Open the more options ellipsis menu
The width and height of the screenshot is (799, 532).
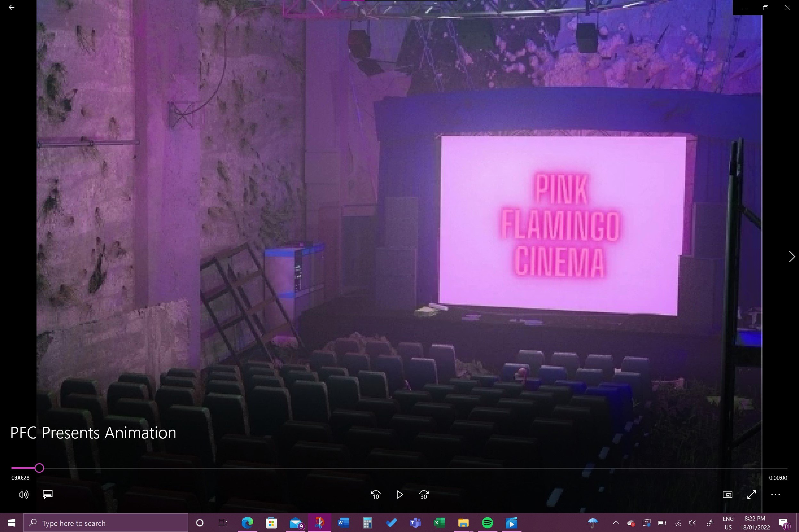776,495
